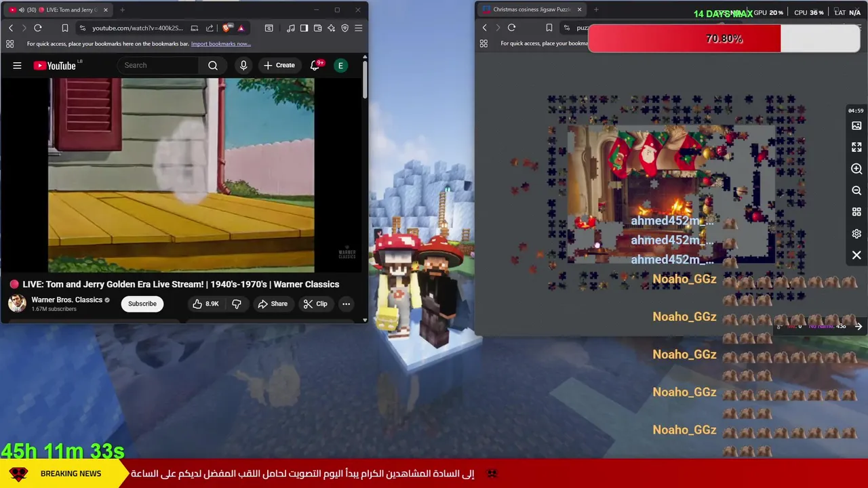
Task: Open the apps grid in puzzle window bookmarks bar
Action: pyautogui.click(x=484, y=43)
